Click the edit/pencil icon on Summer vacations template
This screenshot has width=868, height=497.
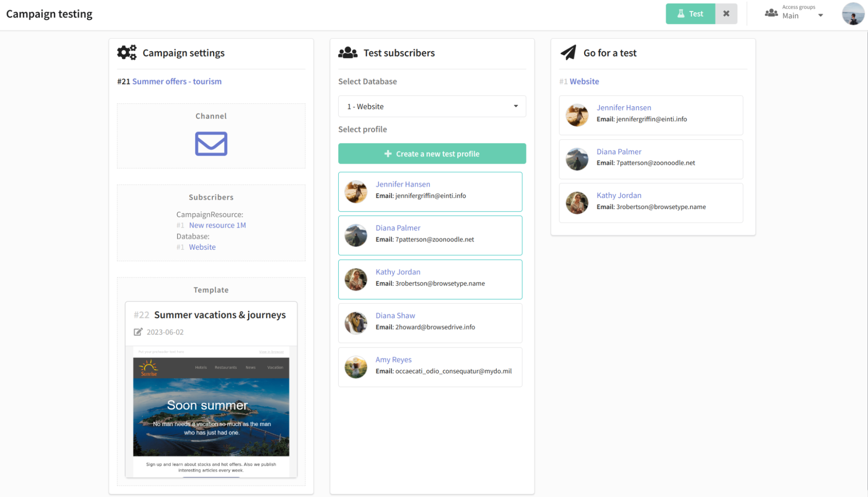139,332
